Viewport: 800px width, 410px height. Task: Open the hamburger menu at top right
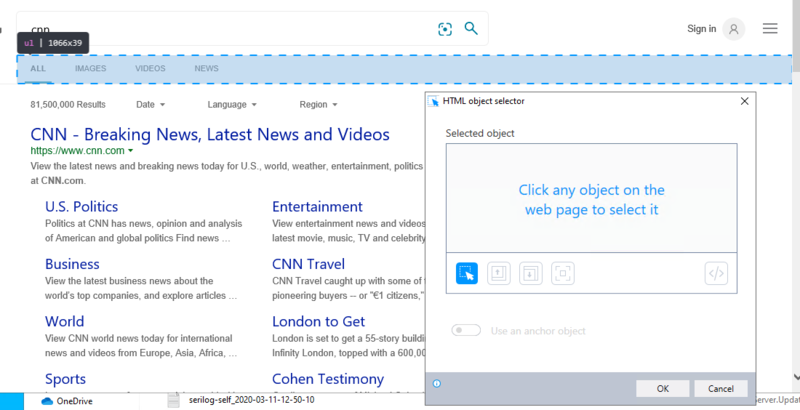770,29
